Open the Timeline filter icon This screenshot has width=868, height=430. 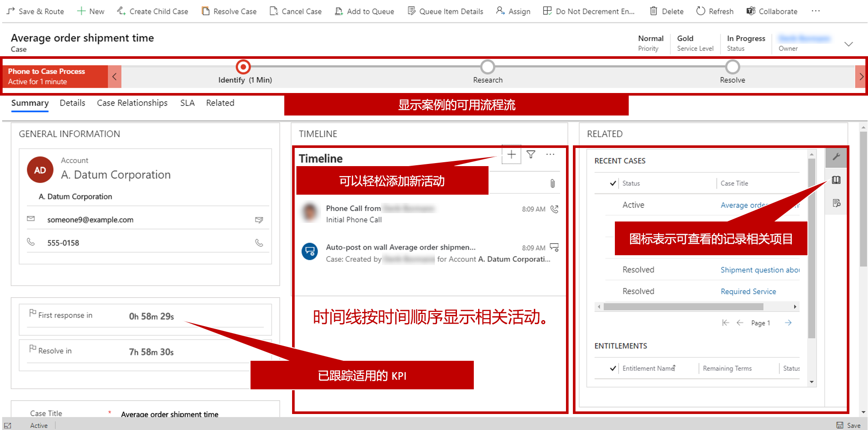(x=531, y=154)
